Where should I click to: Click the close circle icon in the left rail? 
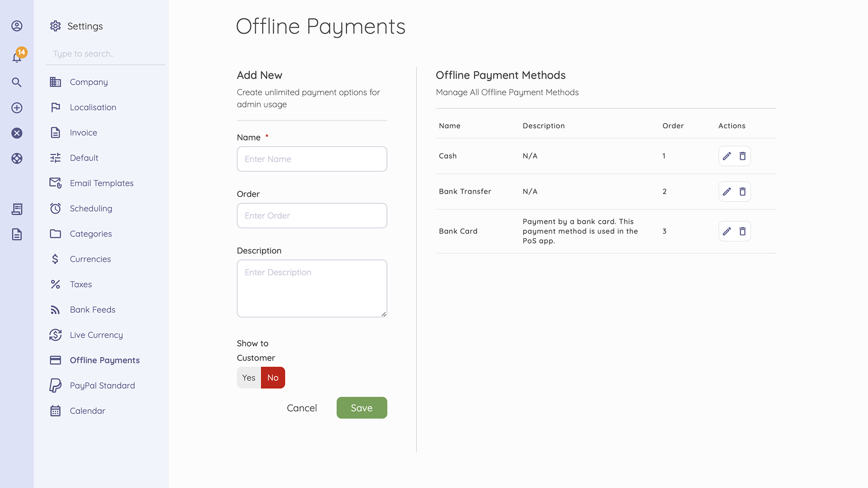17,133
